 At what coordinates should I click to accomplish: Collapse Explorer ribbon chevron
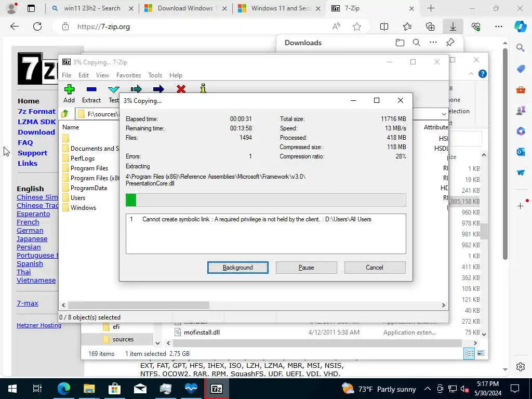(471, 74)
